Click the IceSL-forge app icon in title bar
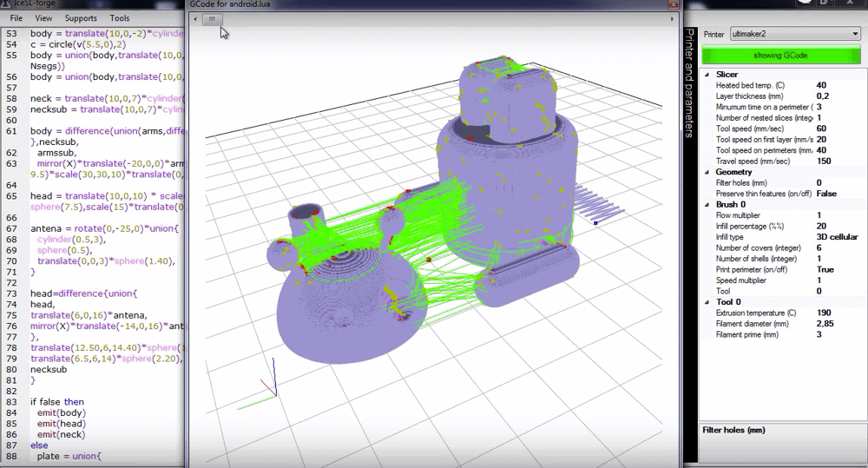 pos(5,4)
